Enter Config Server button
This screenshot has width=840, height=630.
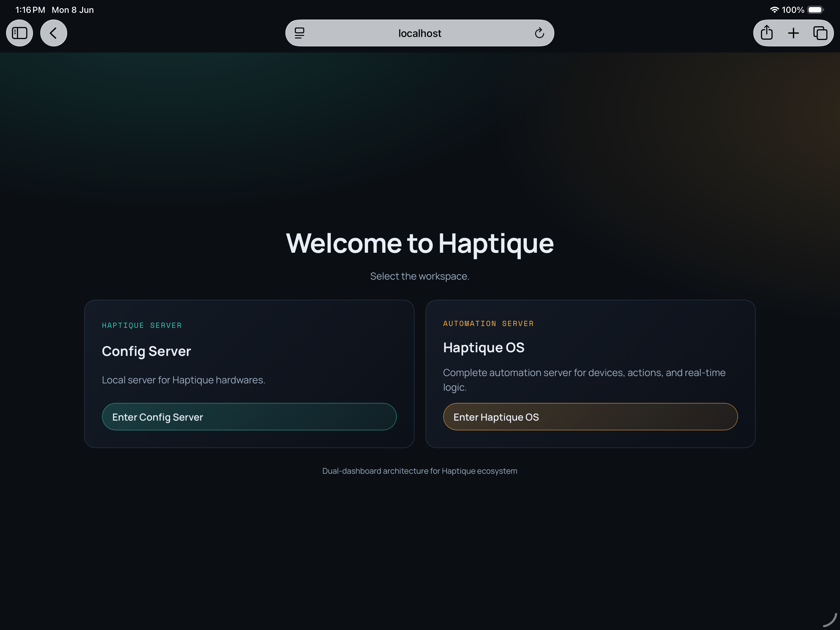[x=249, y=417]
